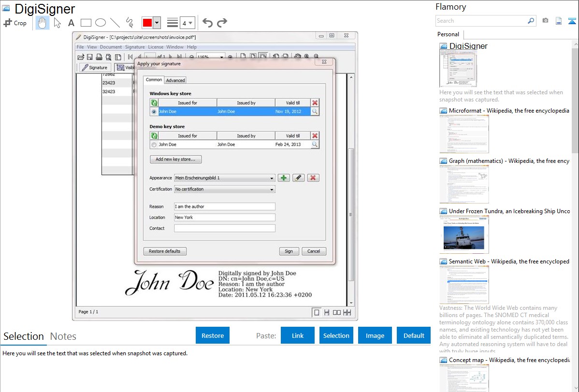Open the DigiSigner snapshot thumbnail

tap(458, 69)
